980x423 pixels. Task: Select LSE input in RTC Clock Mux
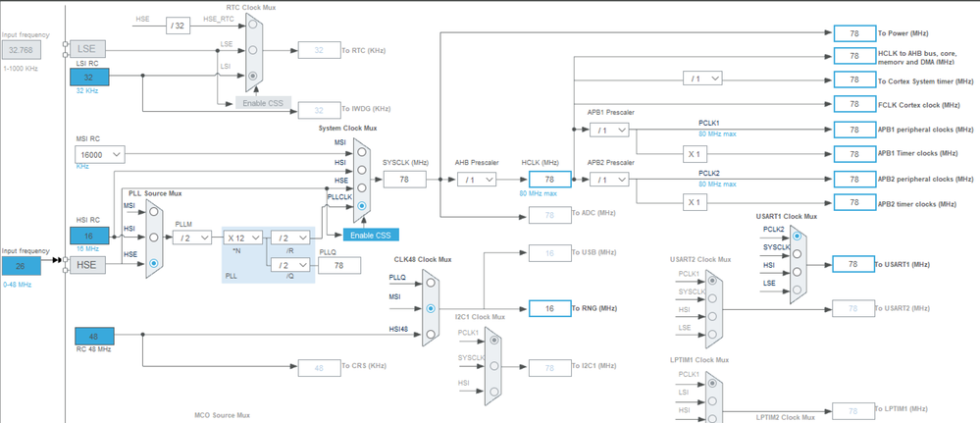coord(252,50)
